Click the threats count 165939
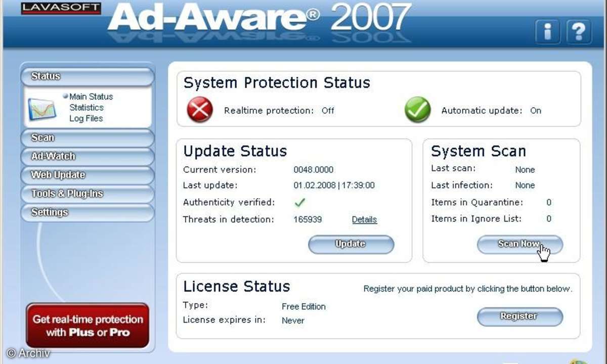Viewport: 607px width, 364px height. coord(308,219)
